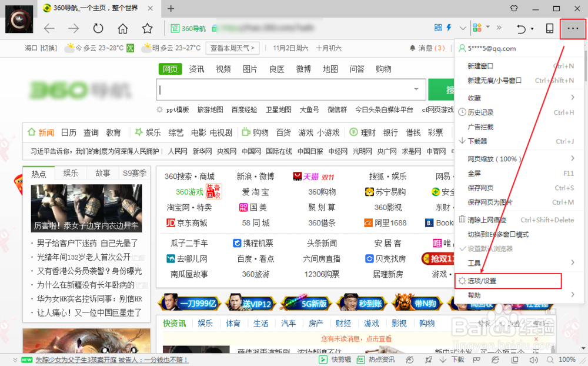Select 清除上网痕迹 menu item
Image resolution: width=588 pixels, height=366 pixels.
[x=519, y=220]
